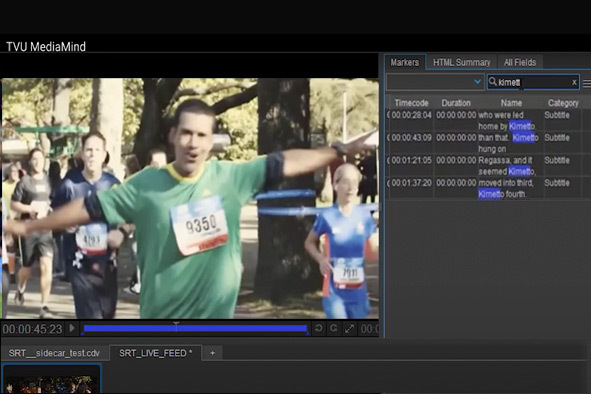Screen dimensions: 591x394
Task: Click the search magnifier icon
Action: [x=493, y=81]
